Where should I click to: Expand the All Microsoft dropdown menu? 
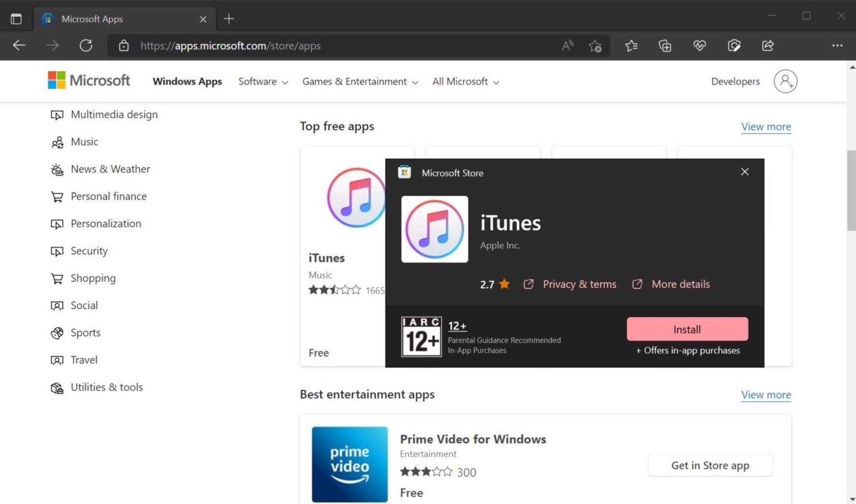tap(466, 81)
